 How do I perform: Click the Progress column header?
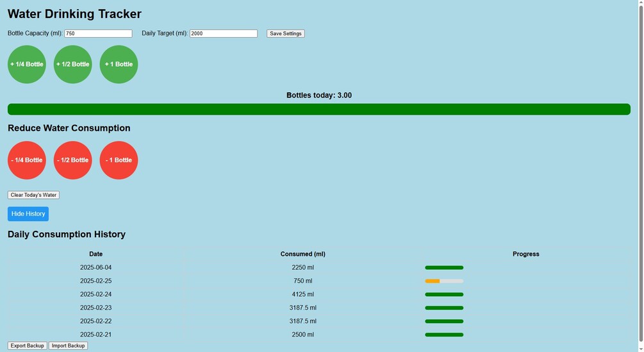pyautogui.click(x=525, y=255)
